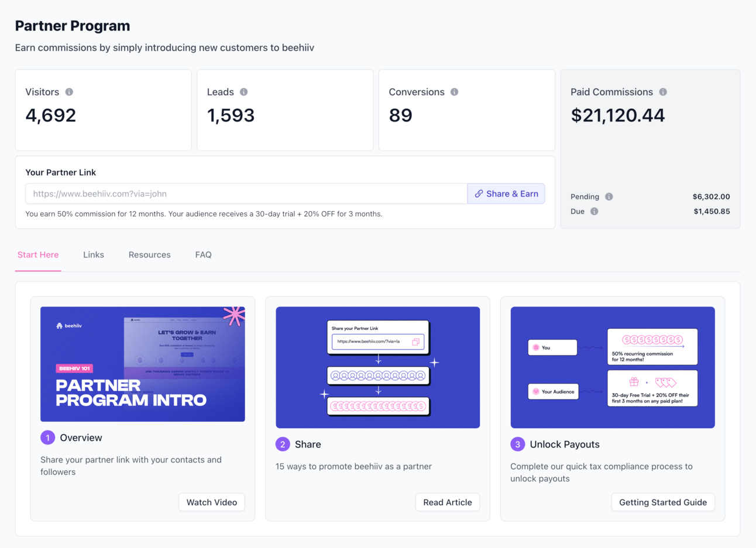The image size is (756, 548).
Task: Open the Links tab
Action: click(x=94, y=255)
